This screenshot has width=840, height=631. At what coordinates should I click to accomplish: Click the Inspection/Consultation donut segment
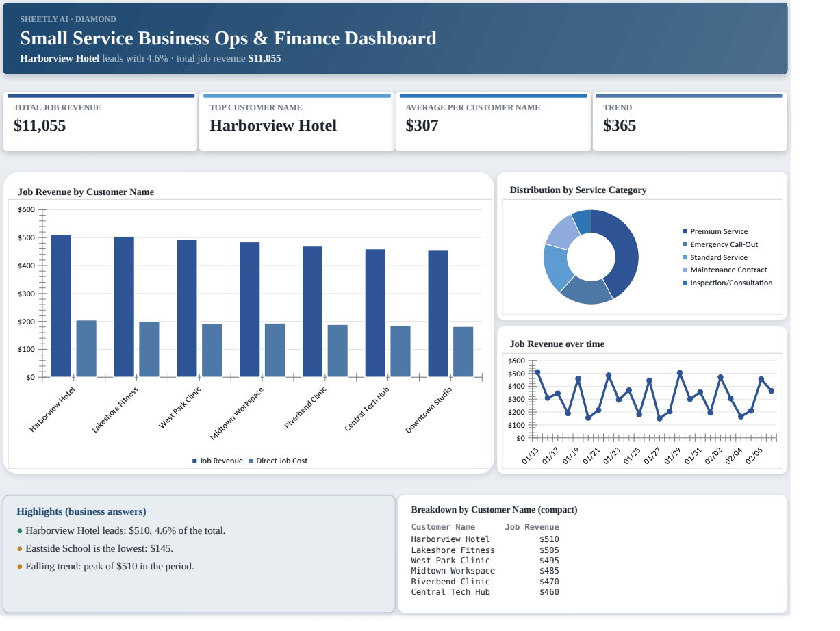click(x=583, y=221)
